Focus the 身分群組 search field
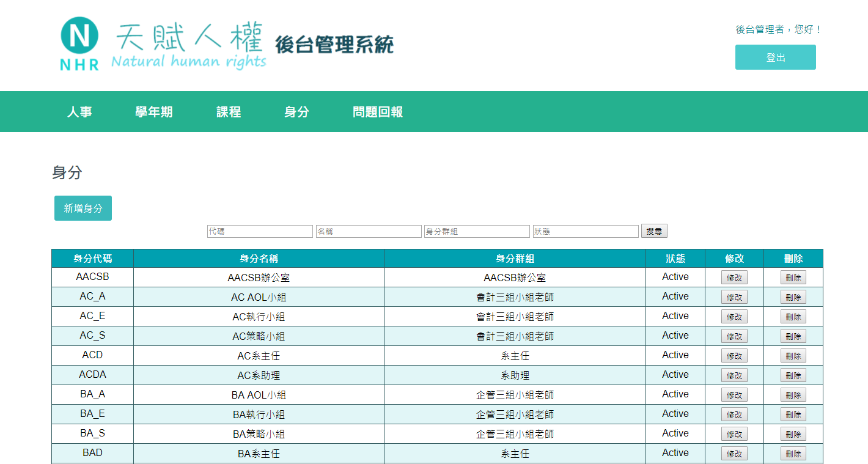Screen dimensions: 868x464 [477, 231]
